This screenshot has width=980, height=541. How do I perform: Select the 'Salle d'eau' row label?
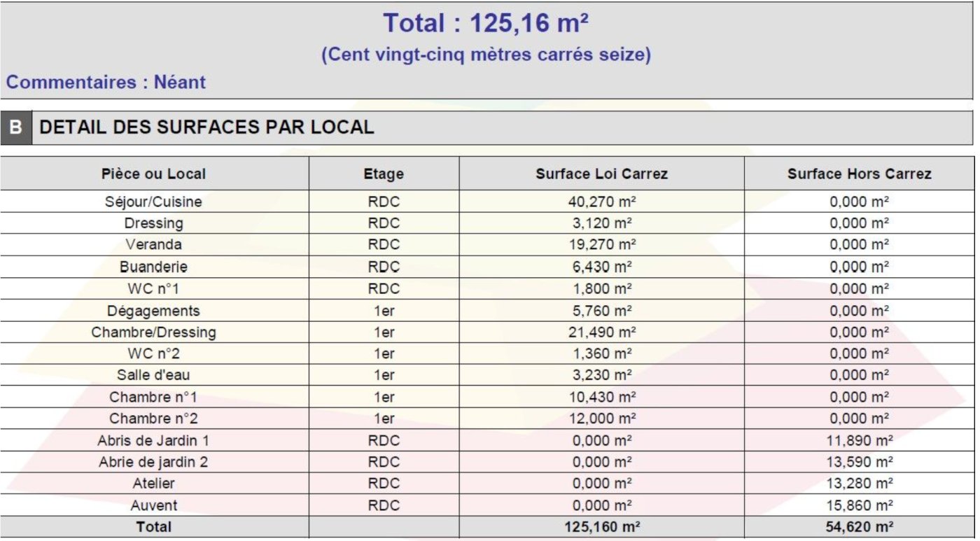(154, 375)
